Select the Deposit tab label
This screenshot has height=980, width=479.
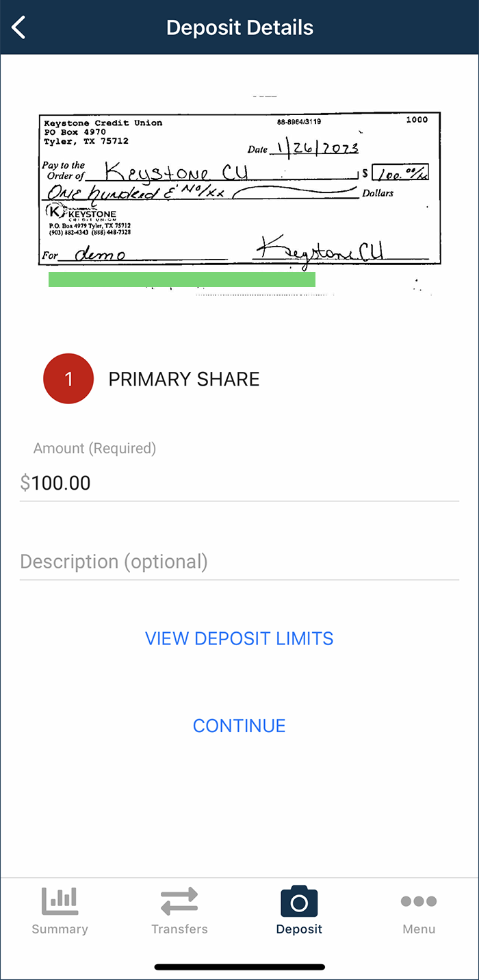pyautogui.click(x=299, y=929)
